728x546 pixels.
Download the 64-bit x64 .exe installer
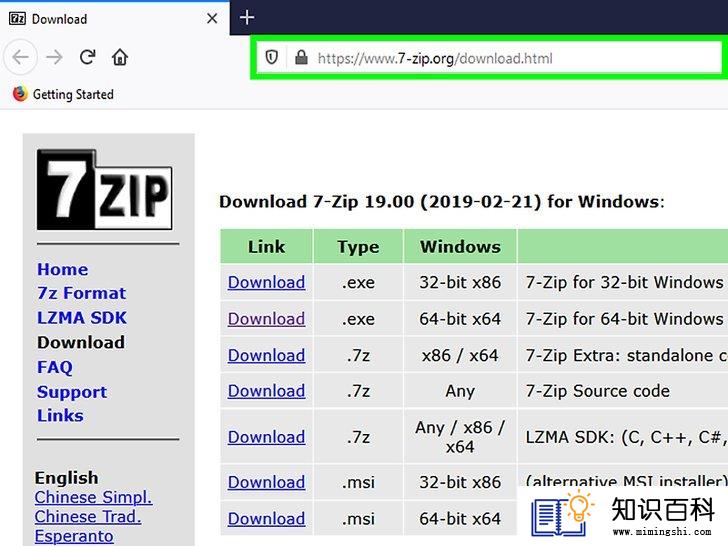pyautogui.click(x=266, y=319)
